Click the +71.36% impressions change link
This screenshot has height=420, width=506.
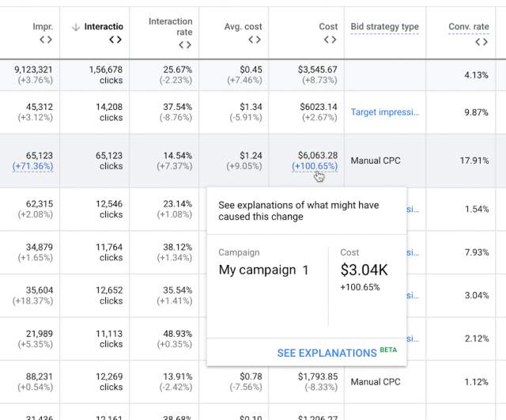[32, 167]
